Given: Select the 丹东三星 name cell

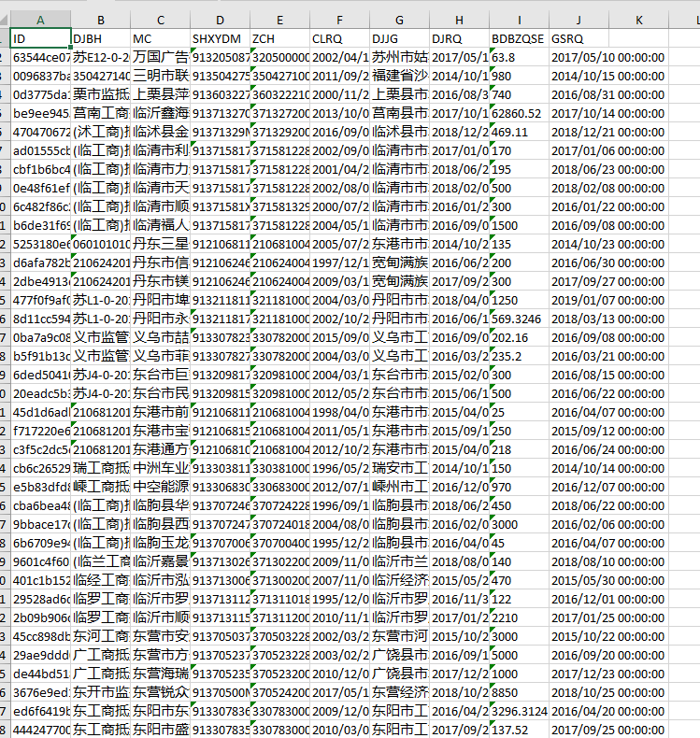Looking at the screenshot, I should coord(161,244).
